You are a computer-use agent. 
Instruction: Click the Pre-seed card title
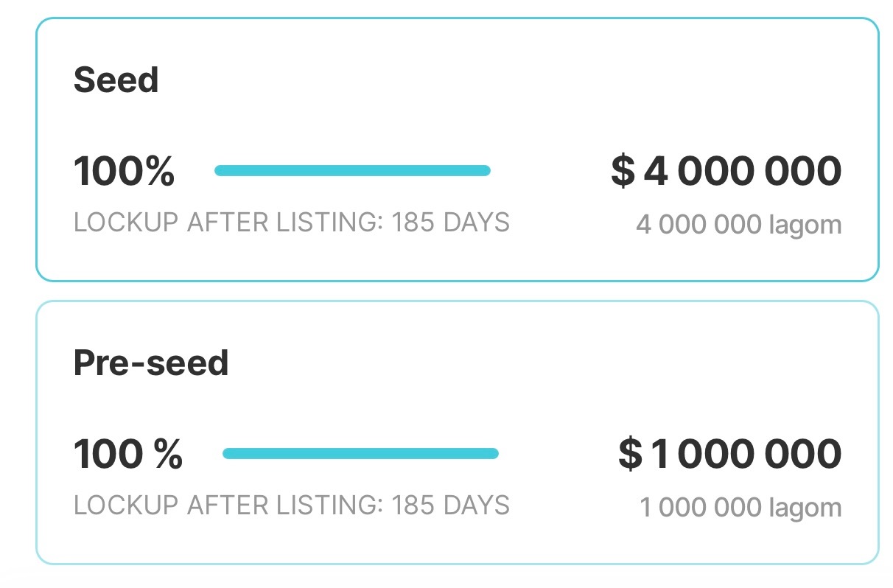click(x=151, y=363)
